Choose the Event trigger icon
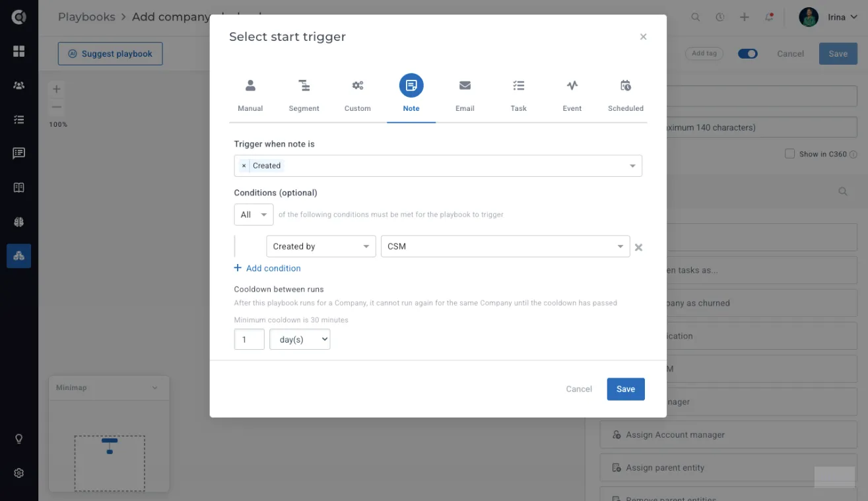Image resolution: width=868 pixels, height=501 pixels. [x=572, y=85]
